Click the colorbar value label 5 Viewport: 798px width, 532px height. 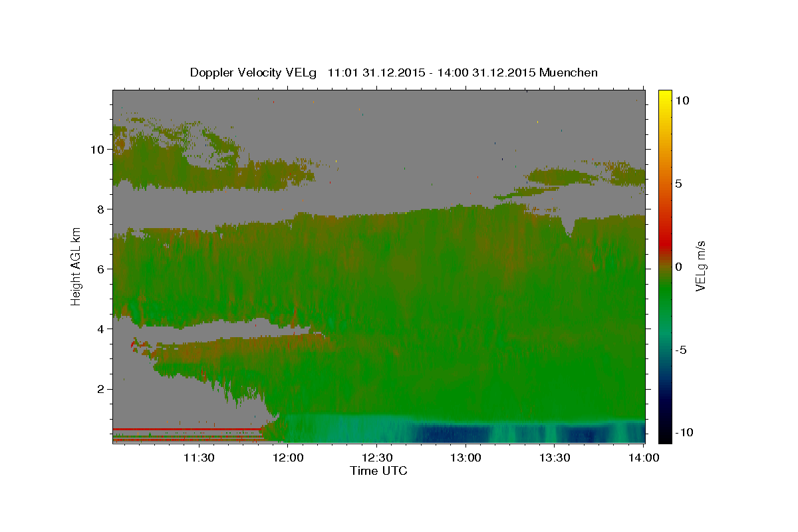click(x=679, y=184)
